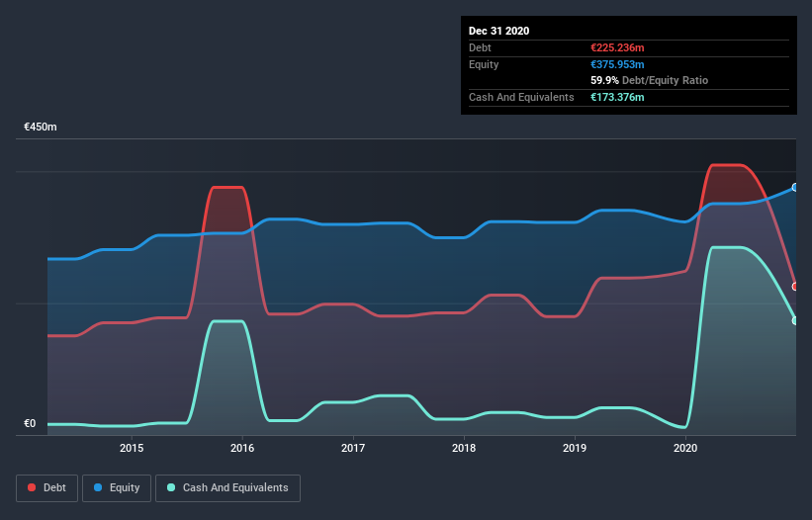Toggle the Debt series legend button

pyautogui.click(x=46, y=488)
